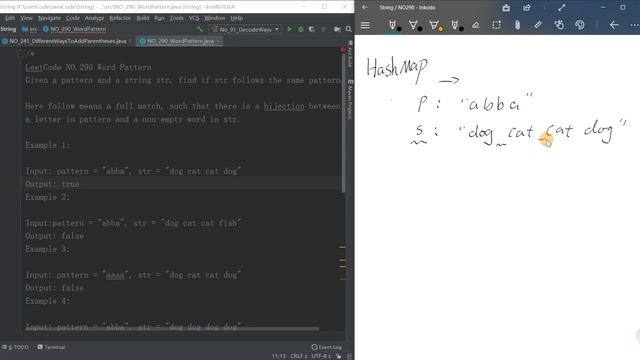Click the attachment paperclip icon in Inkodo
Viewport: 640px width, 360px height.
click(517, 25)
